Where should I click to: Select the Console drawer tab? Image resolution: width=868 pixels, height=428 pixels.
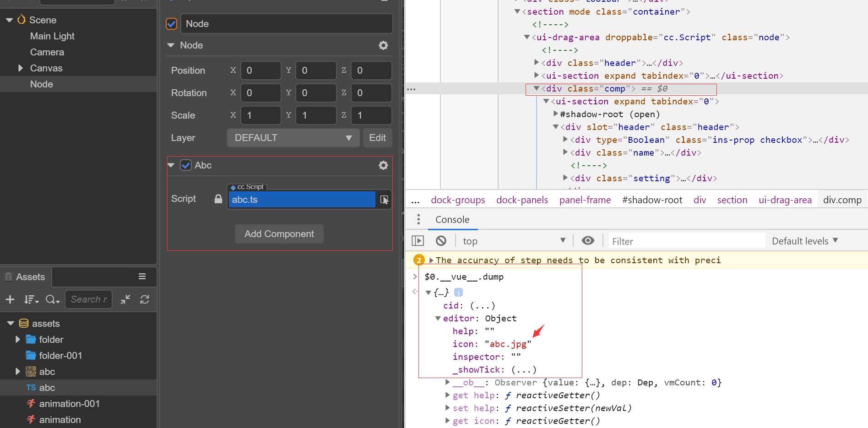pyautogui.click(x=452, y=220)
